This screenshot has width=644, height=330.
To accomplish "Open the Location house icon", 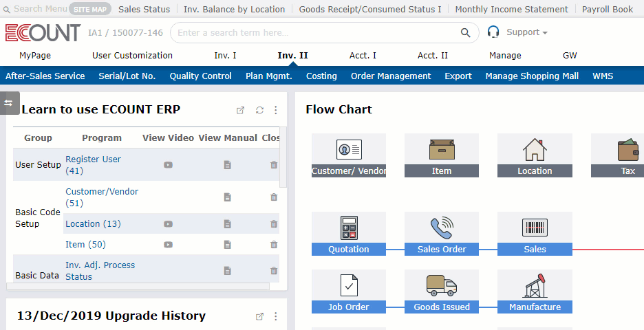I will click(535, 149).
